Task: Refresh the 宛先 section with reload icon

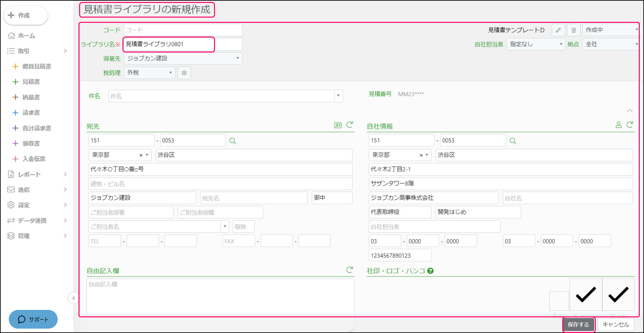Action: coord(350,125)
